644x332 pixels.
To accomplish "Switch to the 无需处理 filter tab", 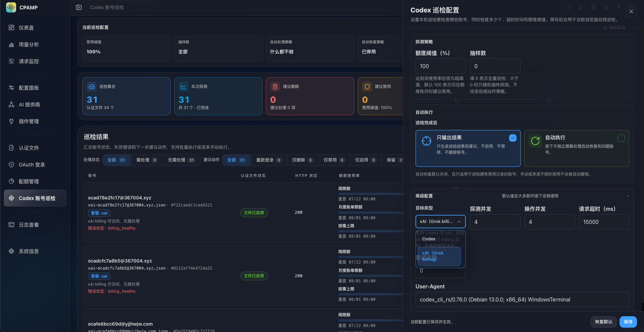I will [x=181, y=160].
